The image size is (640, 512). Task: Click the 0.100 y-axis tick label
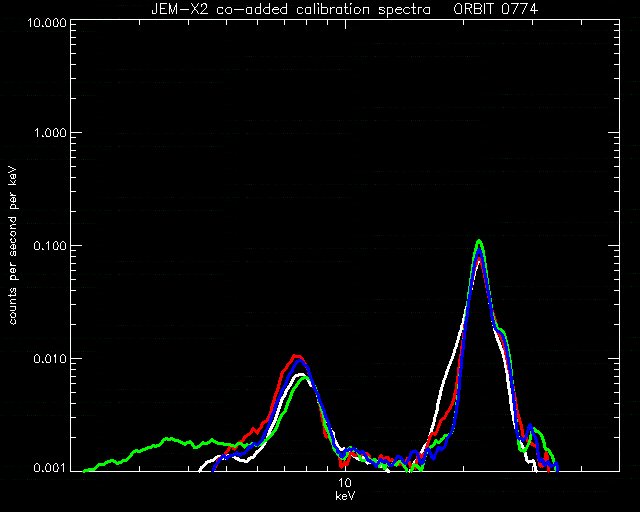point(50,246)
